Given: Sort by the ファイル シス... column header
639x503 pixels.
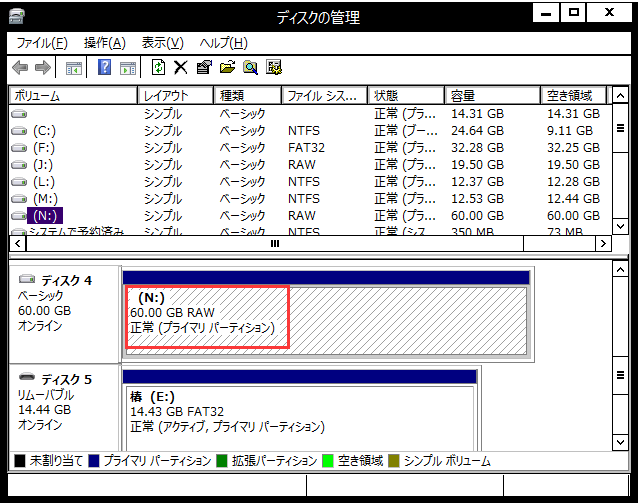Looking at the screenshot, I should [x=325, y=96].
